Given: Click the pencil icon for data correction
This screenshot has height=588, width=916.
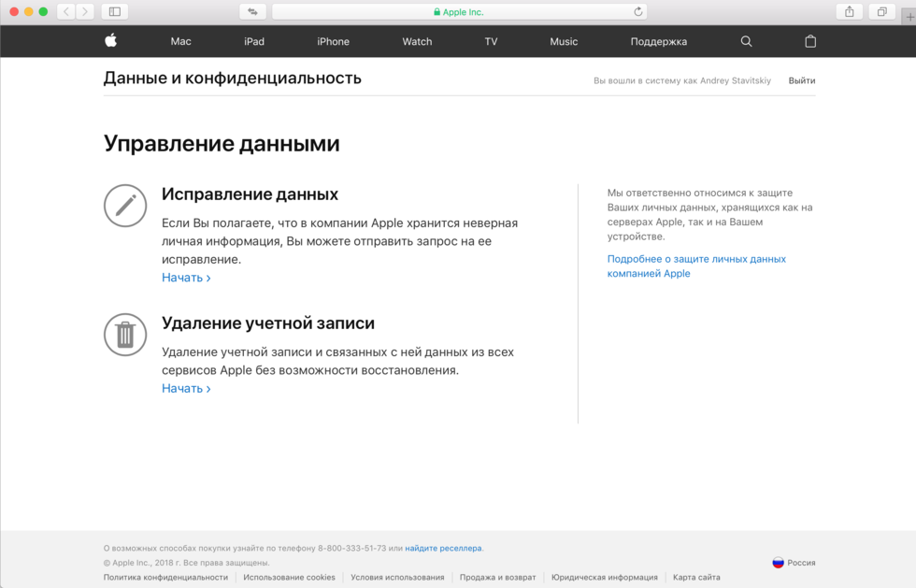Looking at the screenshot, I should pos(125,206).
